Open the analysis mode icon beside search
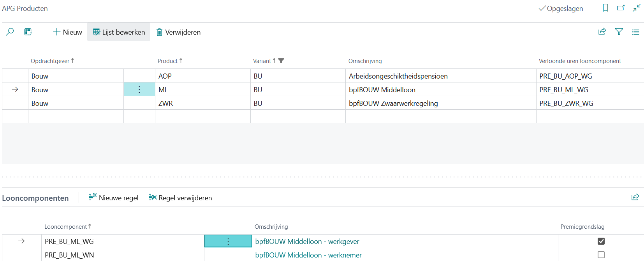This screenshot has height=261, width=644. click(28, 32)
